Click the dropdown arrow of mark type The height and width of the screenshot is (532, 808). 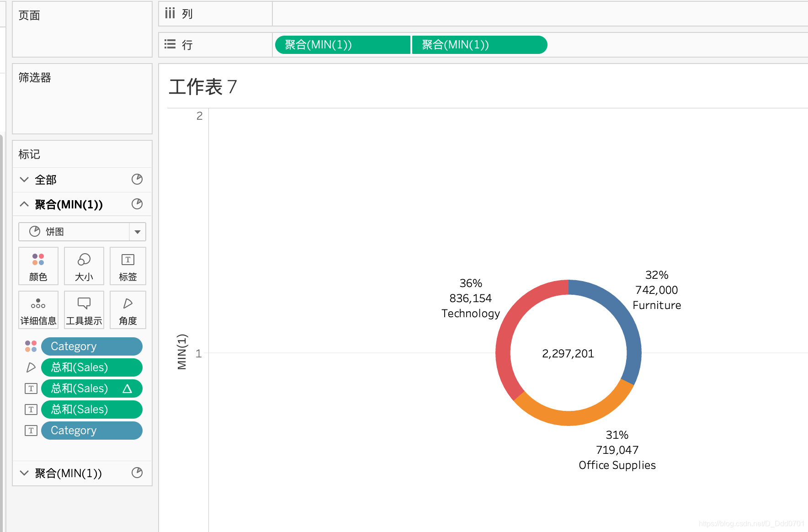pos(138,232)
